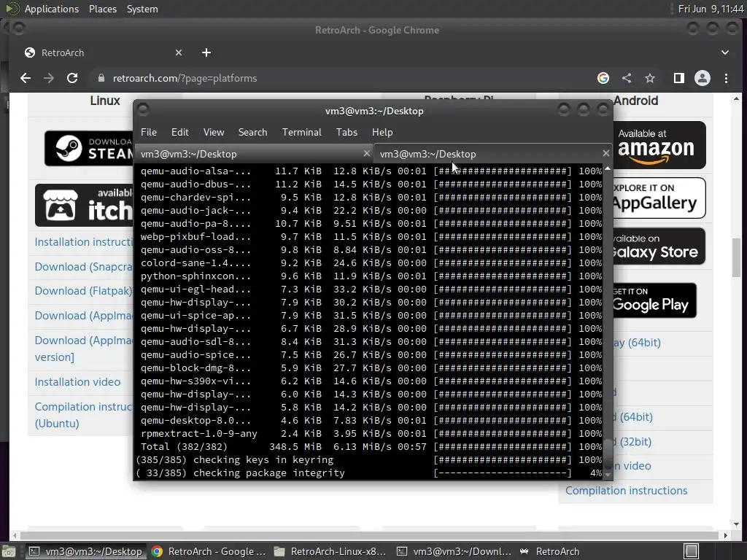Close the RetroArch browser tab
The width and height of the screenshot is (747, 560).
[x=179, y=52]
